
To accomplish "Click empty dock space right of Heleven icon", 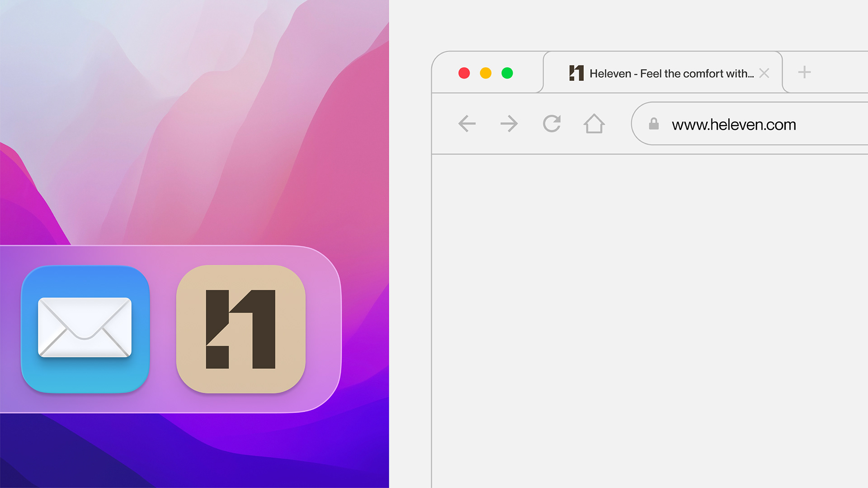I will click(x=323, y=329).
